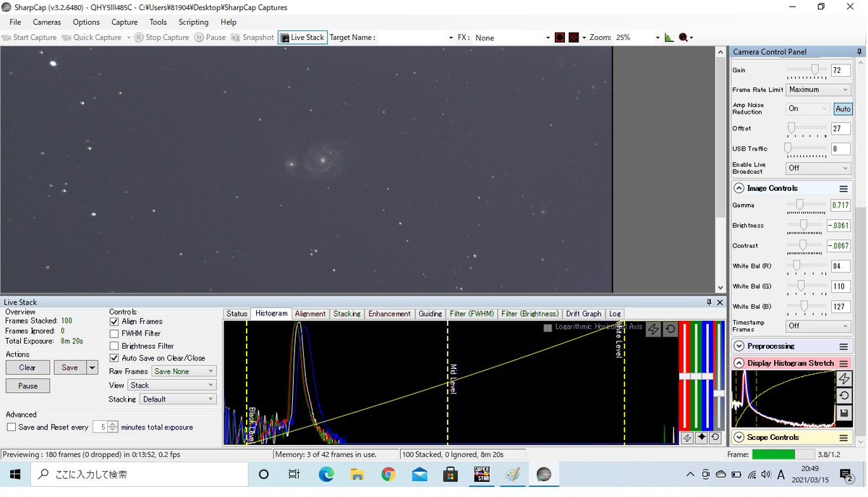This screenshot has height=497, width=868.
Task: Open the Stacking Default dropdown
Action: (x=178, y=399)
